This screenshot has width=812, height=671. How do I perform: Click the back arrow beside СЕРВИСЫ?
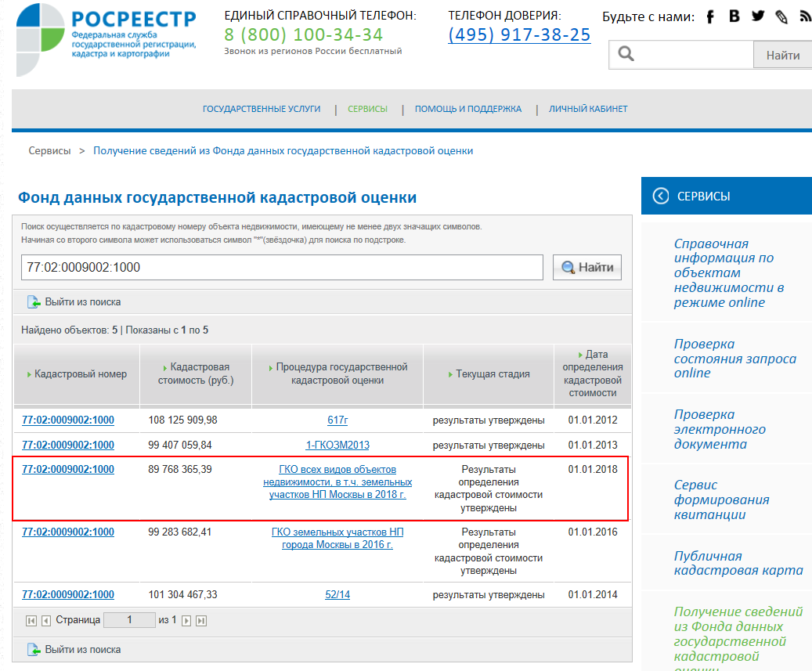click(660, 197)
